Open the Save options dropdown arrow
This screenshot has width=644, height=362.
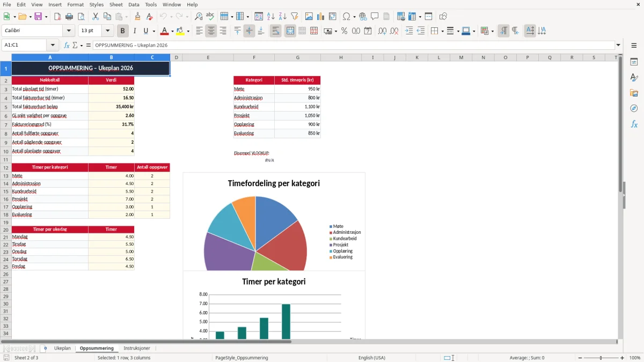pos(46,17)
